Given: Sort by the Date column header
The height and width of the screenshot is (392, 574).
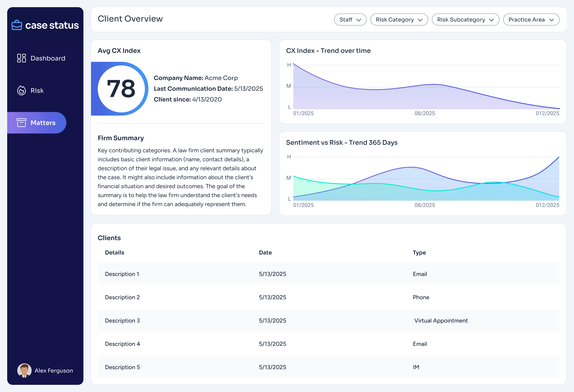Looking at the screenshot, I should click(x=265, y=253).
